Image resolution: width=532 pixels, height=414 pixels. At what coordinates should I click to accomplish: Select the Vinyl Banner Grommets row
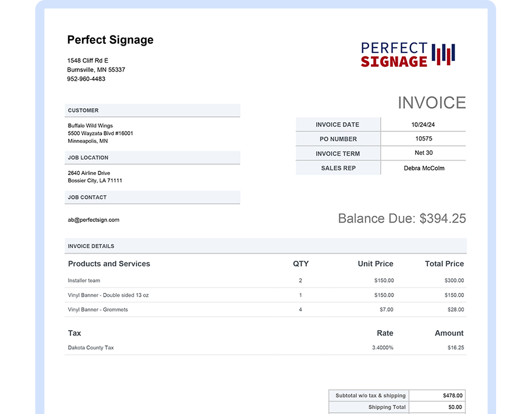266,309
